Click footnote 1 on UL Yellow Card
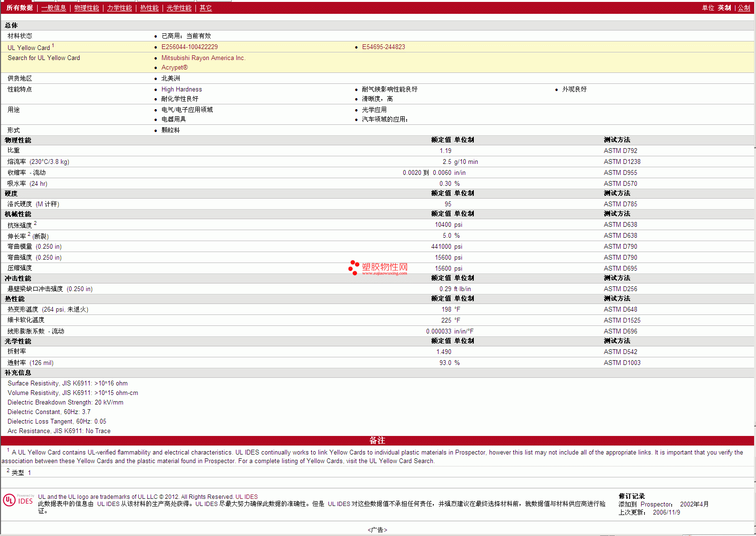The image size is (756, 536). [x=53, y=46]
